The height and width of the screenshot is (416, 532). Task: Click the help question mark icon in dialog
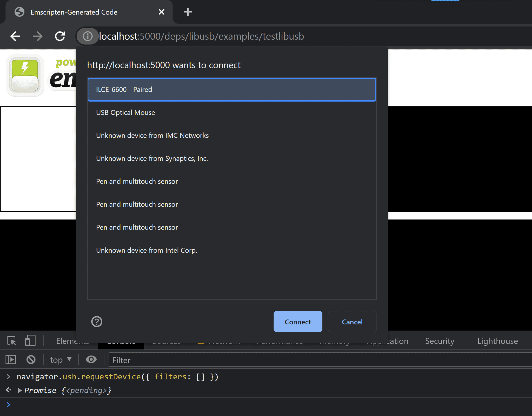point(97,321)
